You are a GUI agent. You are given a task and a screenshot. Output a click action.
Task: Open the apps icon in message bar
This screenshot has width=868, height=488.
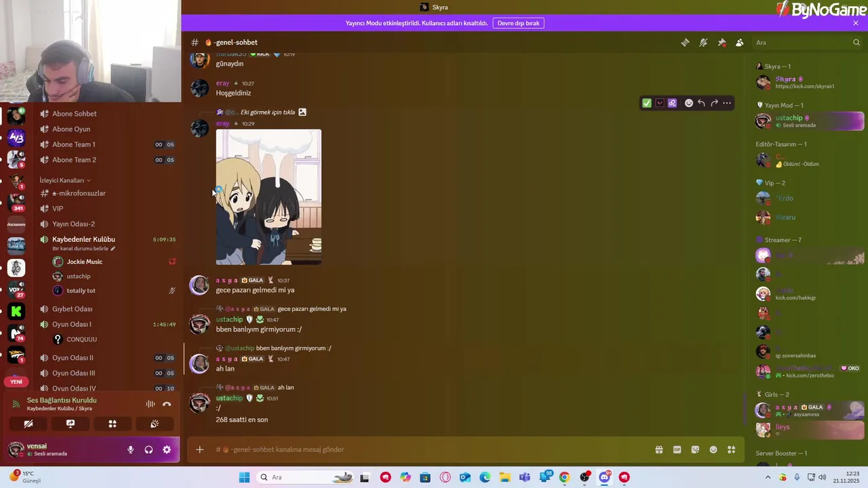tap(731, 449)
